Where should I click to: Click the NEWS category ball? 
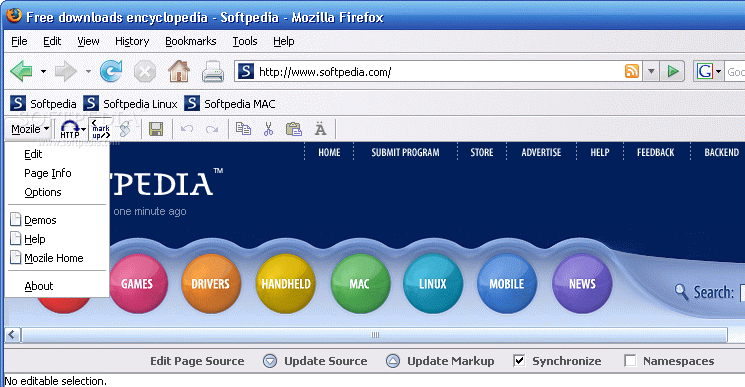tap(582, 283)
